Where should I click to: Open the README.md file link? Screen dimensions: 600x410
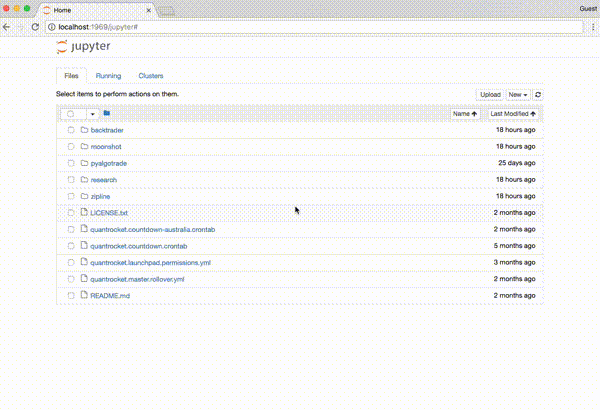pyautogui.click(x=110, y=296)
